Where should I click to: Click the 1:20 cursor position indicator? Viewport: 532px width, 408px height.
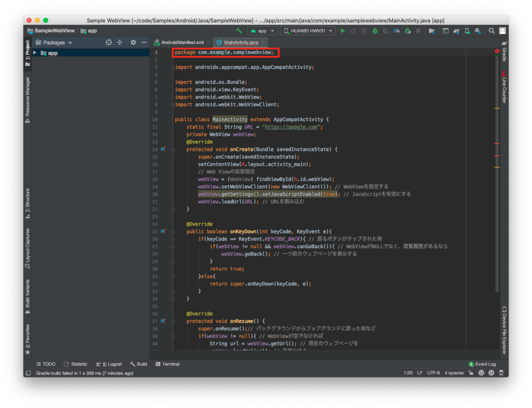[x=408, y=373]
